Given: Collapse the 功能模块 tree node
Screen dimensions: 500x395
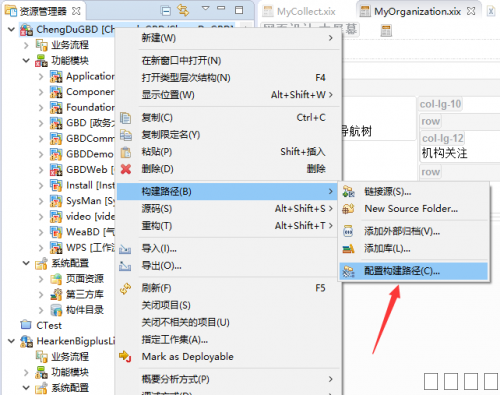Looking at the screenshot, I should click(x=26, y=61).
